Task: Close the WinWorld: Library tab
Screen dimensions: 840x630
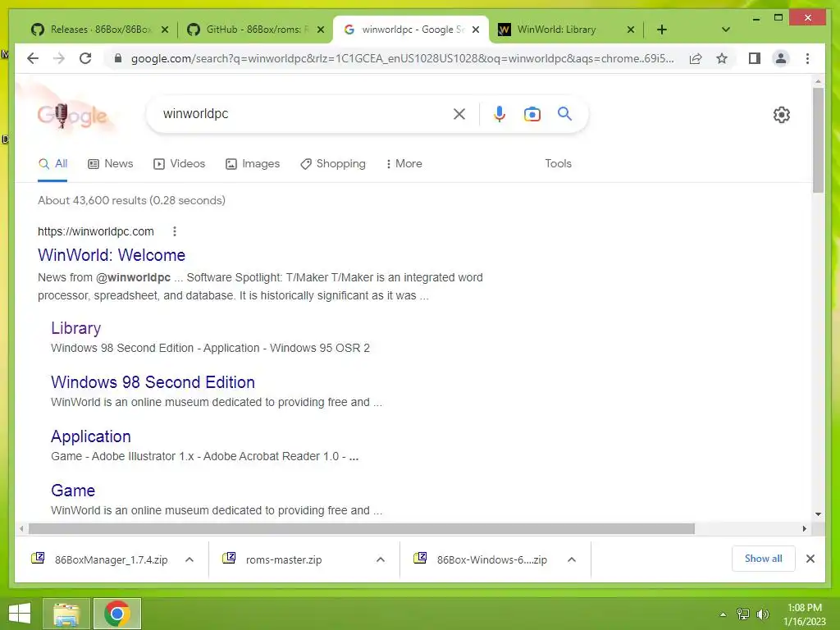Action: (x=631, y=30)
